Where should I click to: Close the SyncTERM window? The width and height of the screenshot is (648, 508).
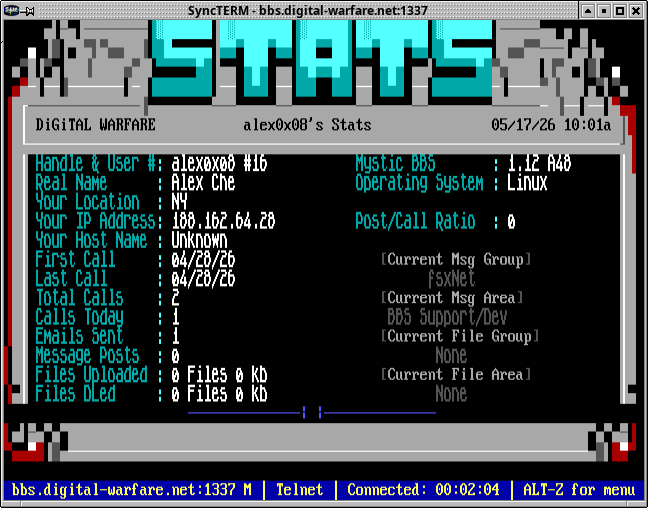tap(636, 10)
